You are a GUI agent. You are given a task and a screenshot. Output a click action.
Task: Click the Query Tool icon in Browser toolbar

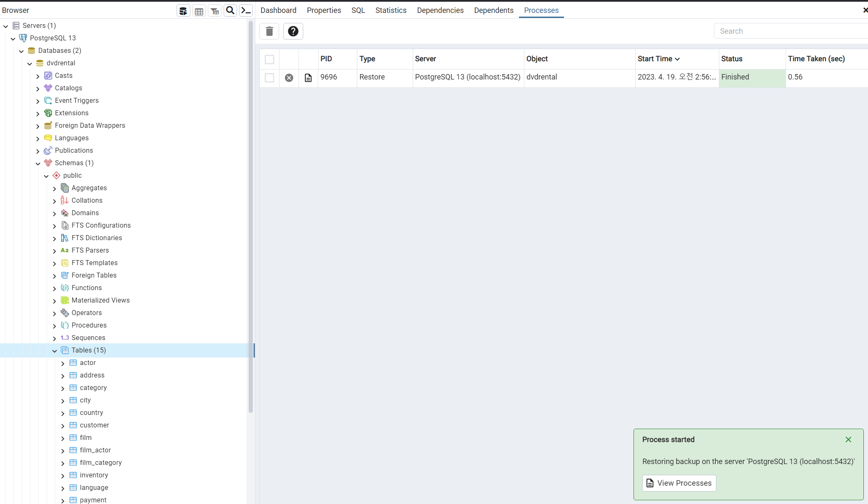[183, 11]
